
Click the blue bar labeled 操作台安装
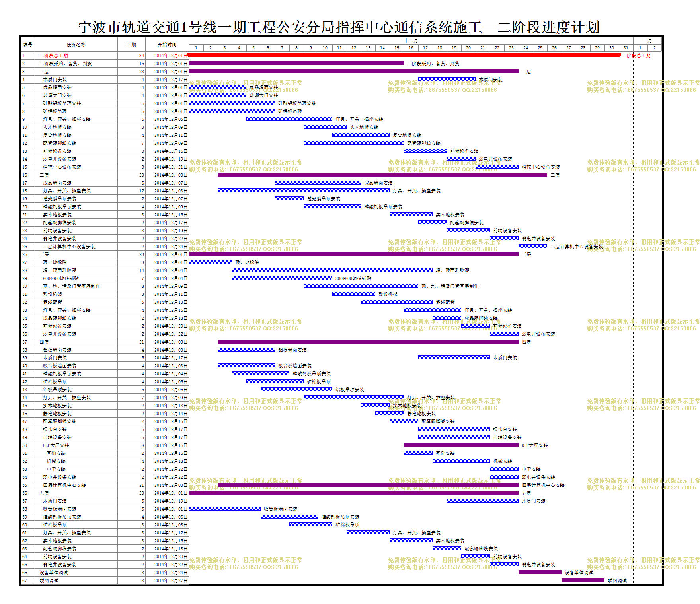pos(454,429)
